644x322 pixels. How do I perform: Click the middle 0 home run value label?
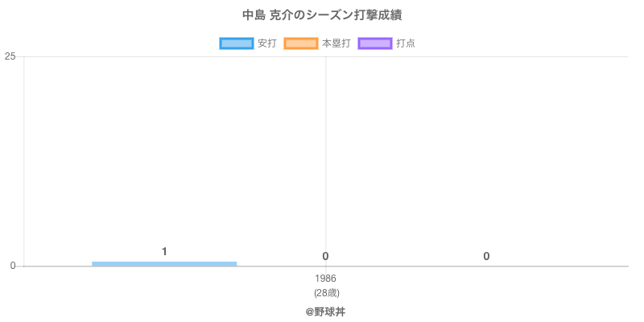click(x=325, y=256)
